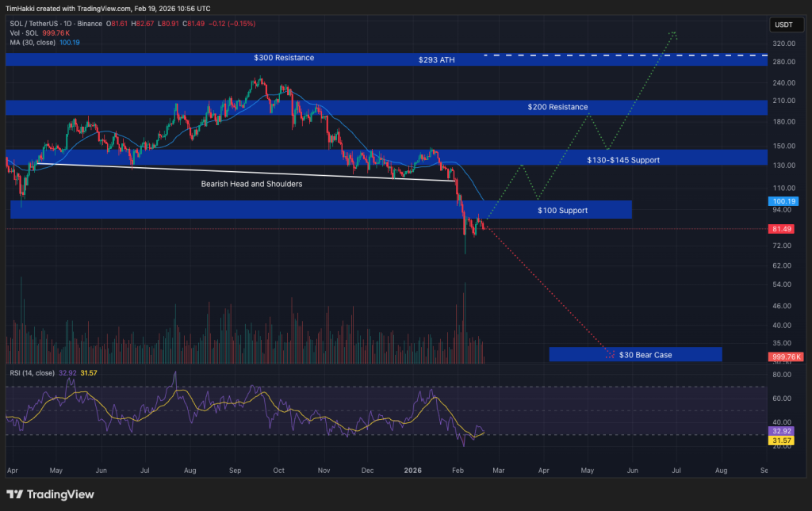Select the 999.76K volume value label
812x511 pixels.
[x=786, y=357]
